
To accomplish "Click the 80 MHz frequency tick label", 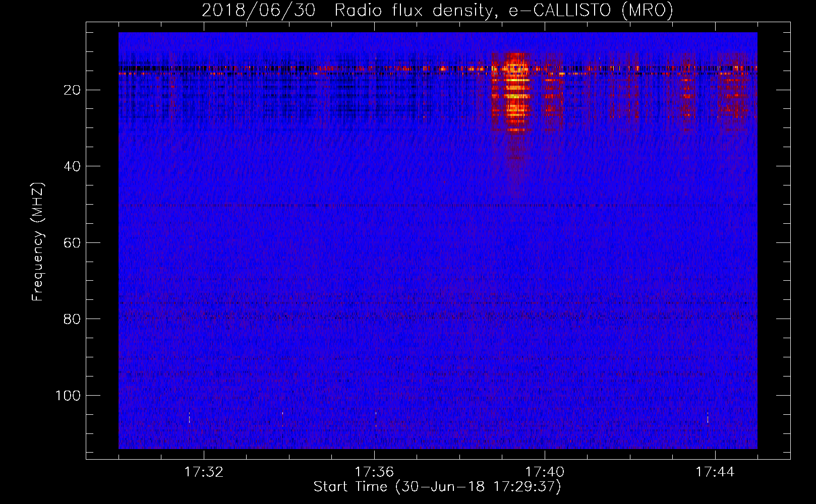I will point(72,319).
